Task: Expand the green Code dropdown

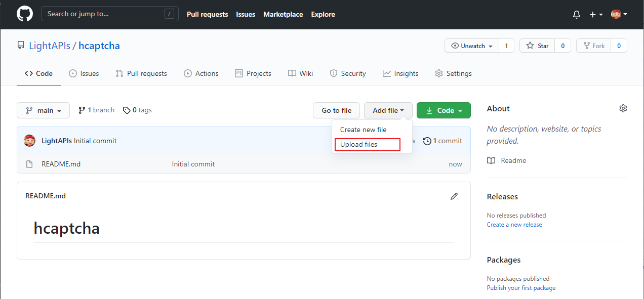Action: click(444, 110)
